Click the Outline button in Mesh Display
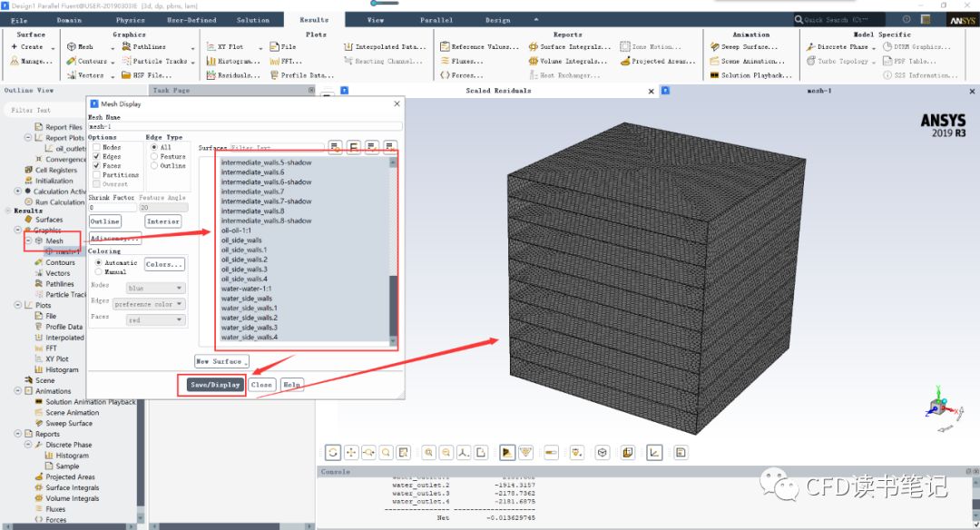 tap(105, 221)
